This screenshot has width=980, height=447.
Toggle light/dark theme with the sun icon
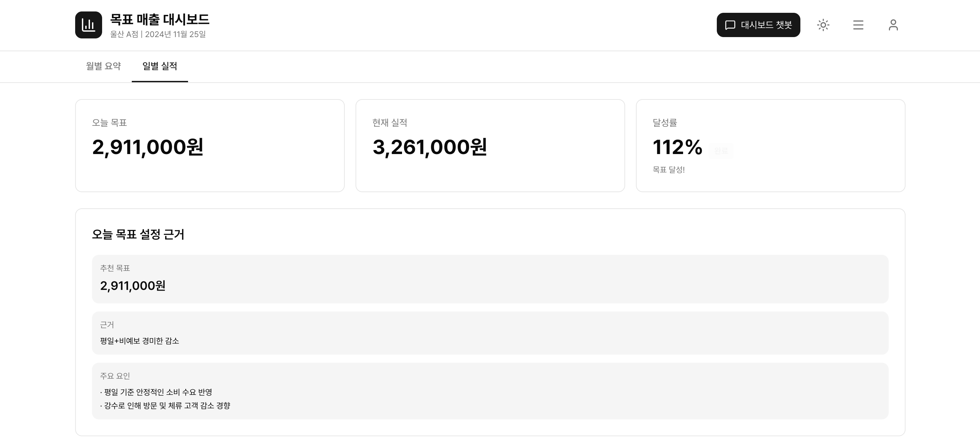(x=823, y=25)
